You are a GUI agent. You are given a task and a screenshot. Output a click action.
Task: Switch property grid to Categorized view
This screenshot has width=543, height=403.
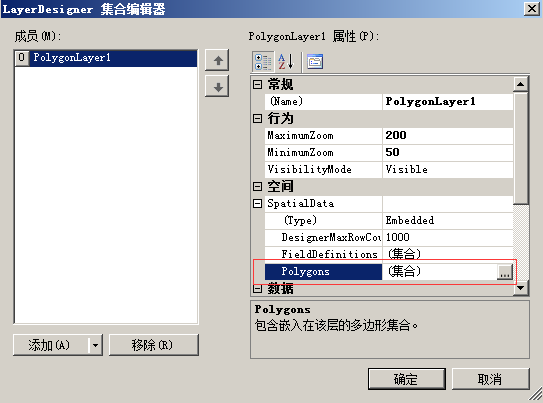263,62
